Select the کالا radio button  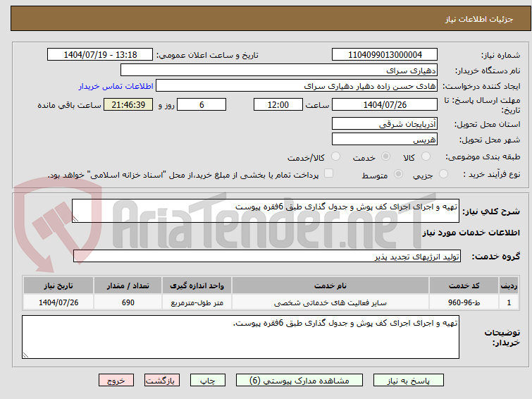(426, 156)
